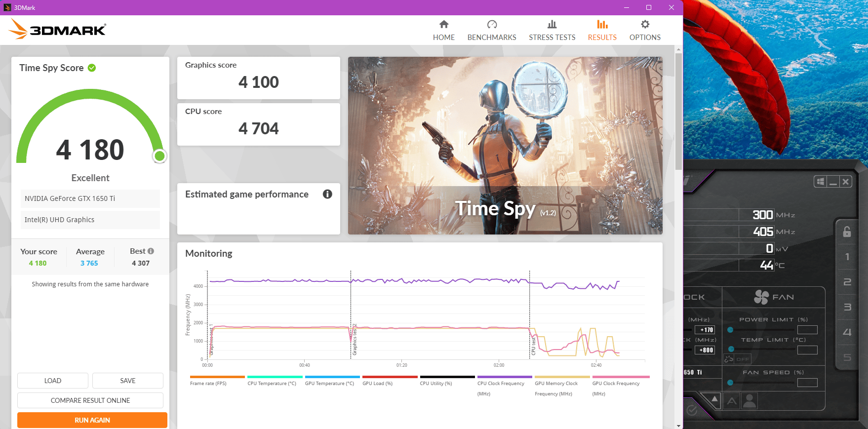Click the Graphics score 4 100 card
The width and height of the screenshot is (868, 429).
(259, 78)
